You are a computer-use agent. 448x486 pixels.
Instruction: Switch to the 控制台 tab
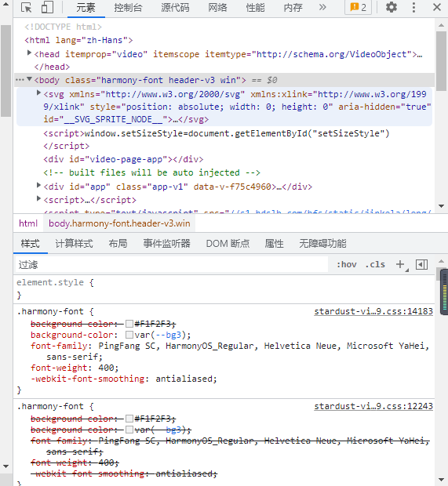point(128,7)
